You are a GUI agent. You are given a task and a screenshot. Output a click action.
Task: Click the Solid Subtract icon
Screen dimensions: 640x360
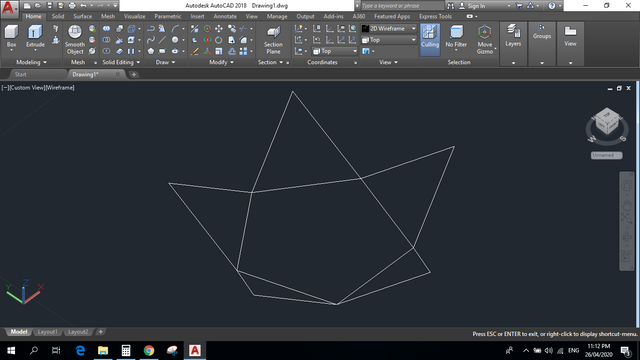(107, 40)
